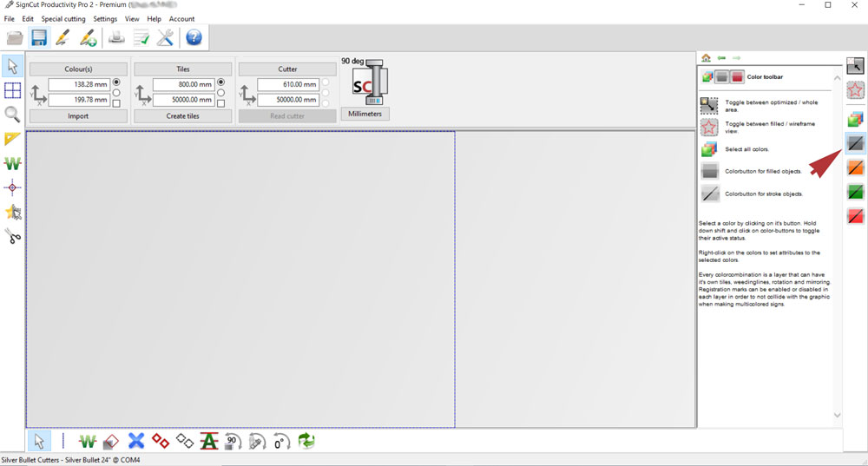Open the View menu

click(x=132, y=19)
